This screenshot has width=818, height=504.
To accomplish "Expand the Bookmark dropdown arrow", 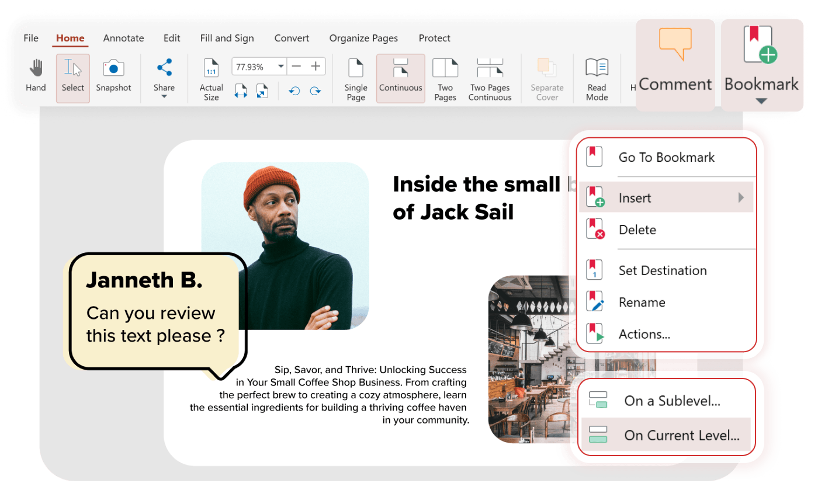I will [x=761, y=101].
